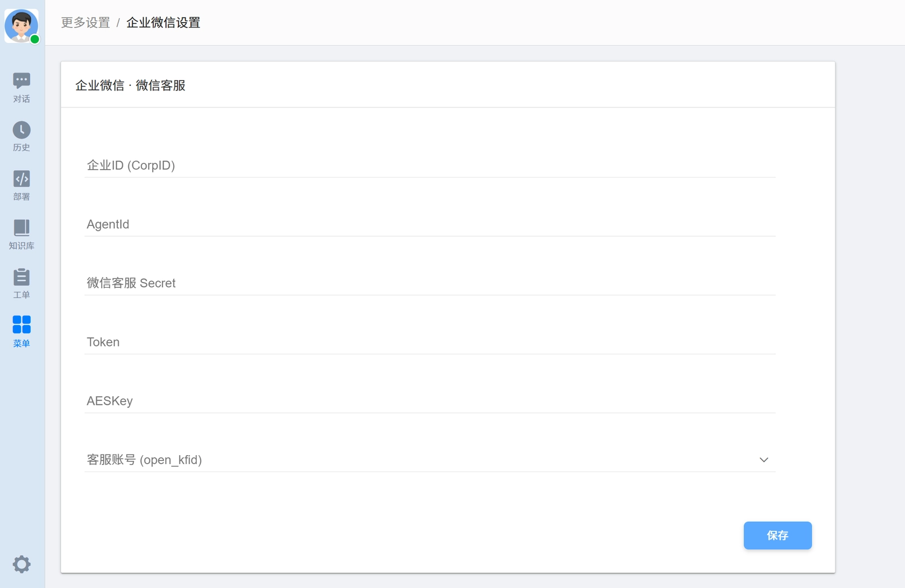Open the 客服账号 (open_kfid) select field

[x=430, y=460]
